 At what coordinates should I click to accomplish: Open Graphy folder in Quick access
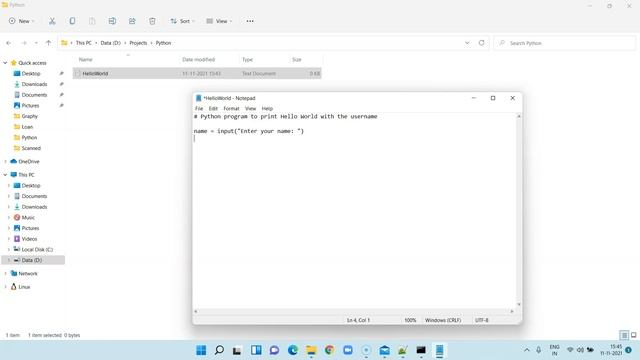pos(29,116)
